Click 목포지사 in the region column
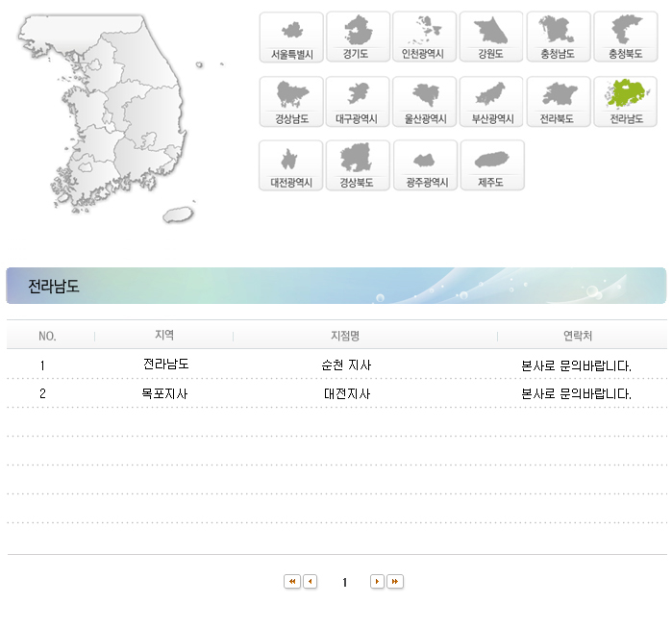This screenshot has width=672, height=629. pyautogui.click(x=164, y=393)
